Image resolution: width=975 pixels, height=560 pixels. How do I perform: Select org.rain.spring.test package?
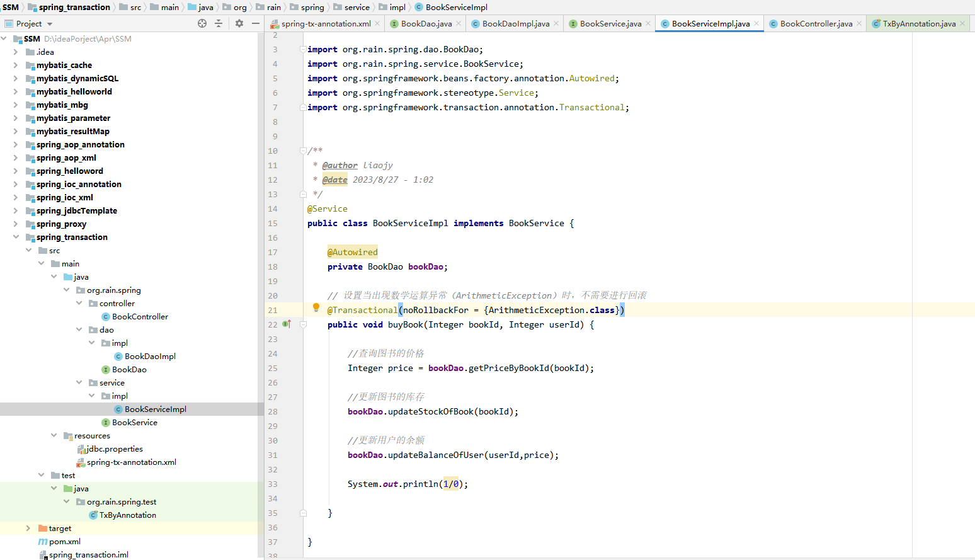tap(122, 501)
